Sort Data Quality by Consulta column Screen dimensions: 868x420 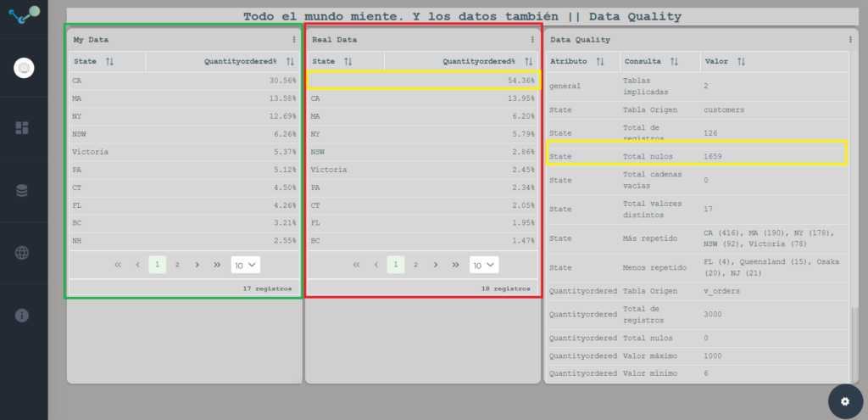[674, 61]
